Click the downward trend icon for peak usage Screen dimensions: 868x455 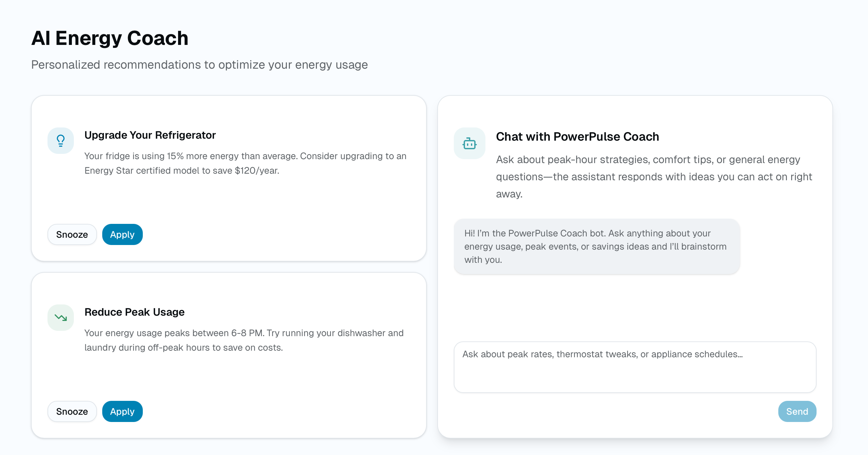click(x=61, y=317)
